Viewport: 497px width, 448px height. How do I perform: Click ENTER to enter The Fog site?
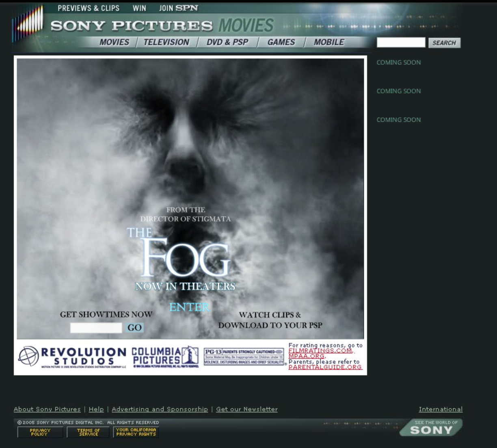(190, 307)
